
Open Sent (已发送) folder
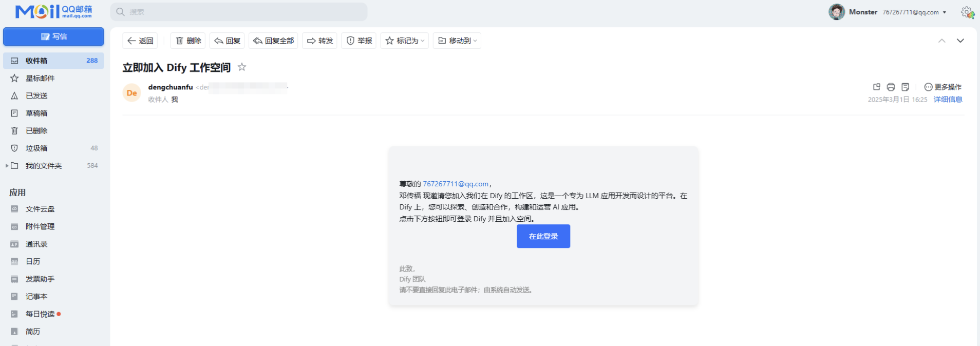(x=53, y=95)
